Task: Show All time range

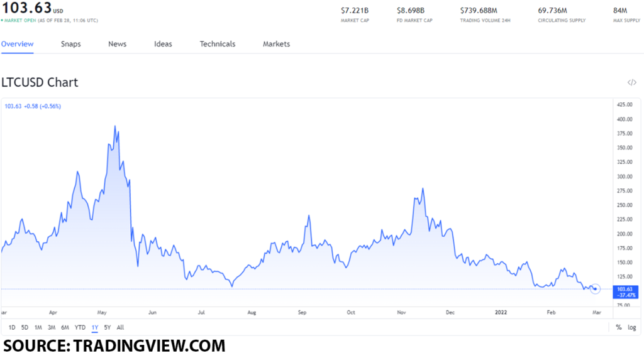Action: 120,327
